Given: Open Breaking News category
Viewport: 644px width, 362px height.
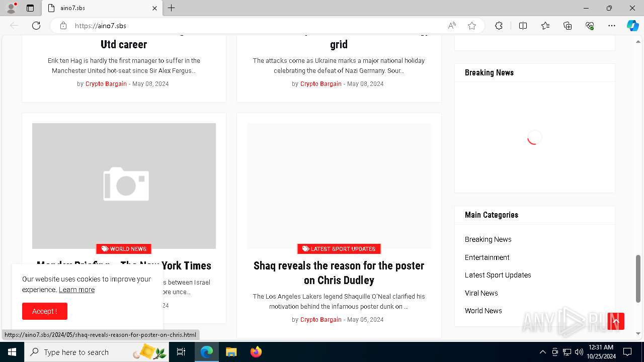Looking at the screenshot, I should (x=488, y=239).
